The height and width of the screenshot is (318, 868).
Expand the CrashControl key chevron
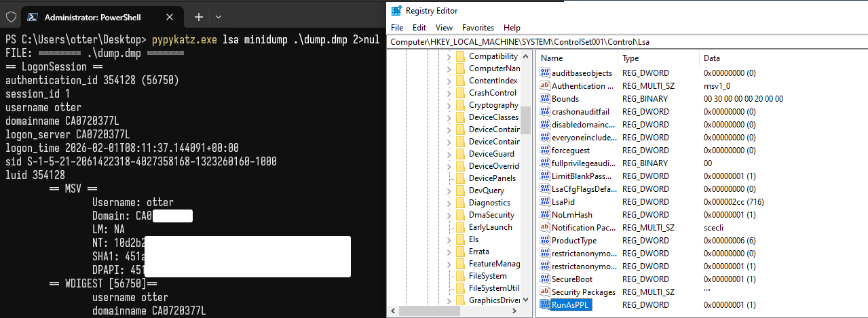click(x=449, y=93)
